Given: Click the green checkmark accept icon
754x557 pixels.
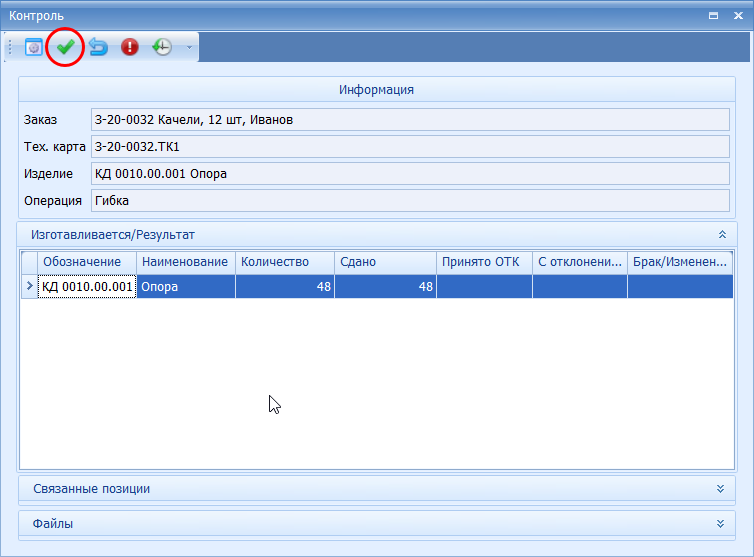Looking at the screenshot, I should tap(66, 47).
